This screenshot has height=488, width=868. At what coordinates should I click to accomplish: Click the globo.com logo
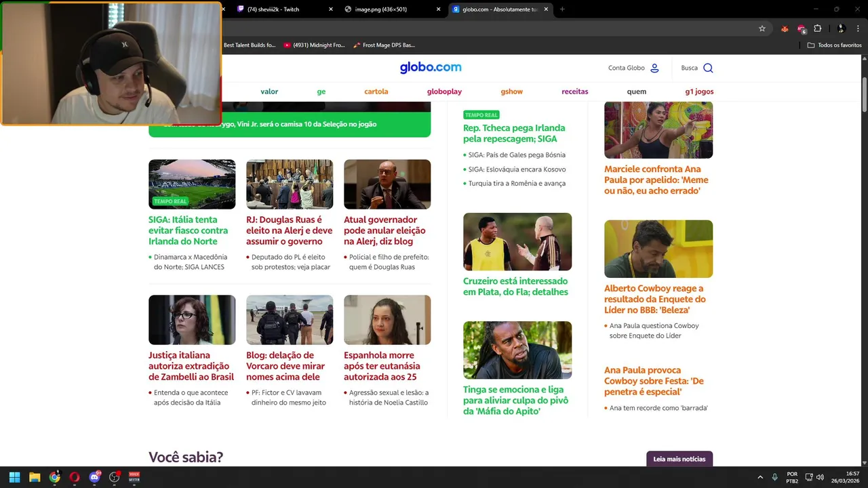(x=431, y=67)
